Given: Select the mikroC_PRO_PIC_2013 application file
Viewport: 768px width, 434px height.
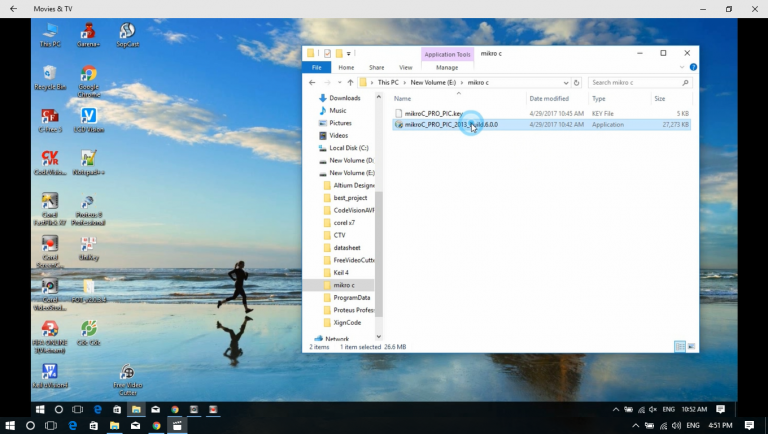Looking at the screenshot, I should [445, 125].
